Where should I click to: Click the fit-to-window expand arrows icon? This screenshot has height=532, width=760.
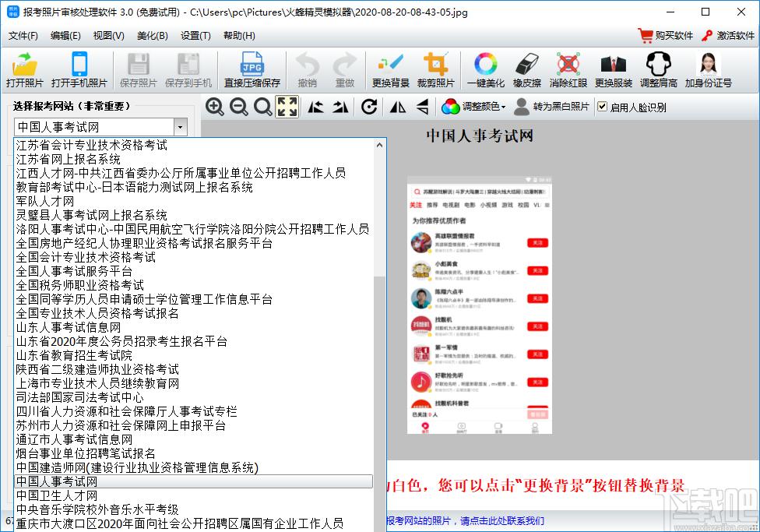(x=287, y=106)
